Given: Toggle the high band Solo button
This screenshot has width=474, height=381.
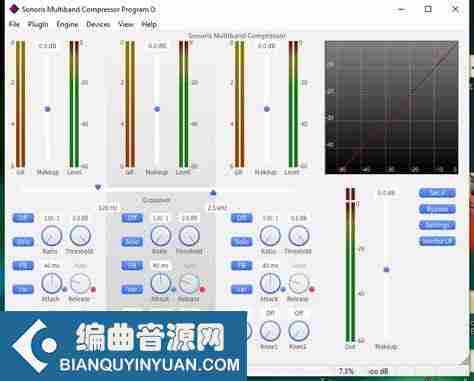Looking at the screenshot, I should click(242, 242).
